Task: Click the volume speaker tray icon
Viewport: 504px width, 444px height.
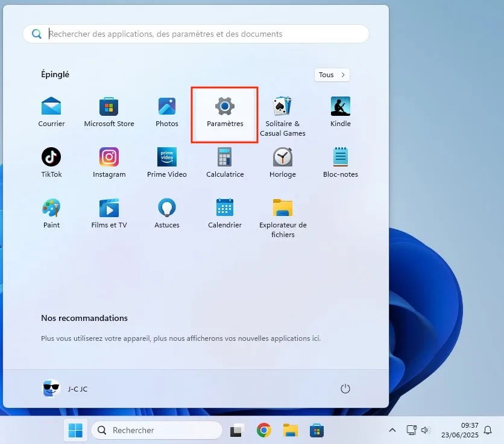Action: [x=425, y=430]
